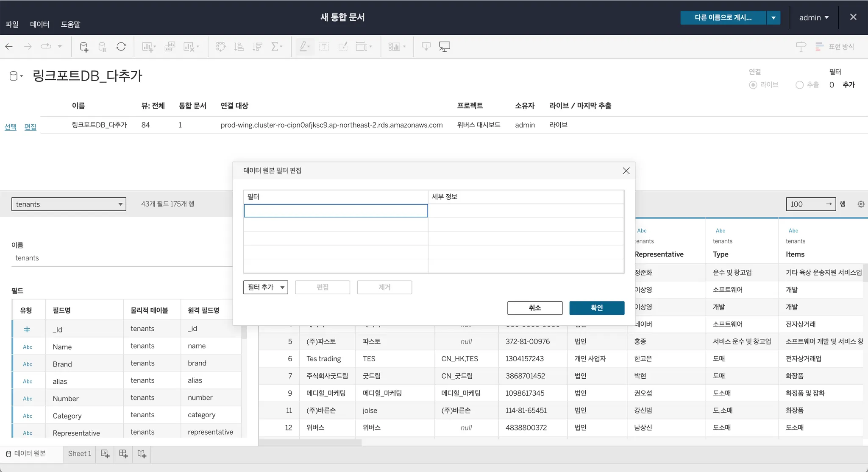Open the admin user menu
The height and width of the screenshot is (472, 868).
pos(814,17)
